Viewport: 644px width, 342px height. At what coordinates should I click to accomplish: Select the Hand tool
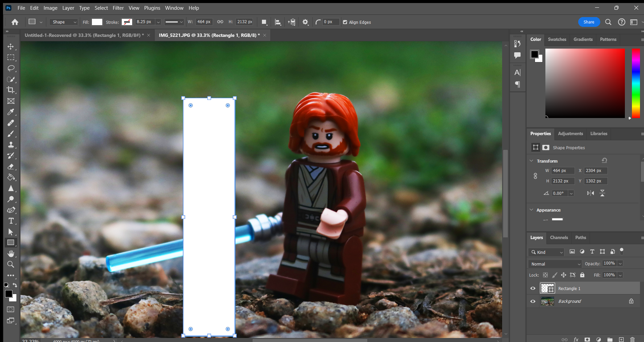click(11, 253)
